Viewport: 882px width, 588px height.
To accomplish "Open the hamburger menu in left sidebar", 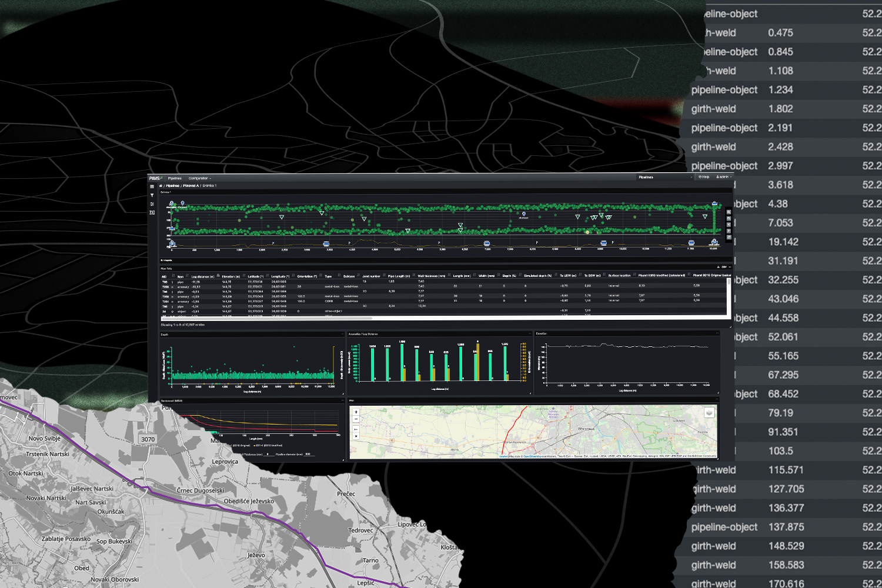I will tap(152, 186).
